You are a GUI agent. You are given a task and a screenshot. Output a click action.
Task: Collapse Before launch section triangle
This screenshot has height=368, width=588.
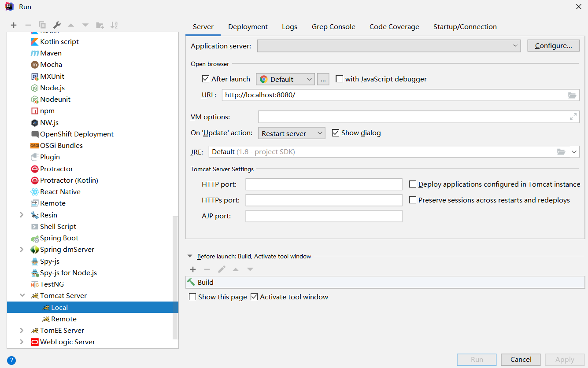click(x=190, y=256)
